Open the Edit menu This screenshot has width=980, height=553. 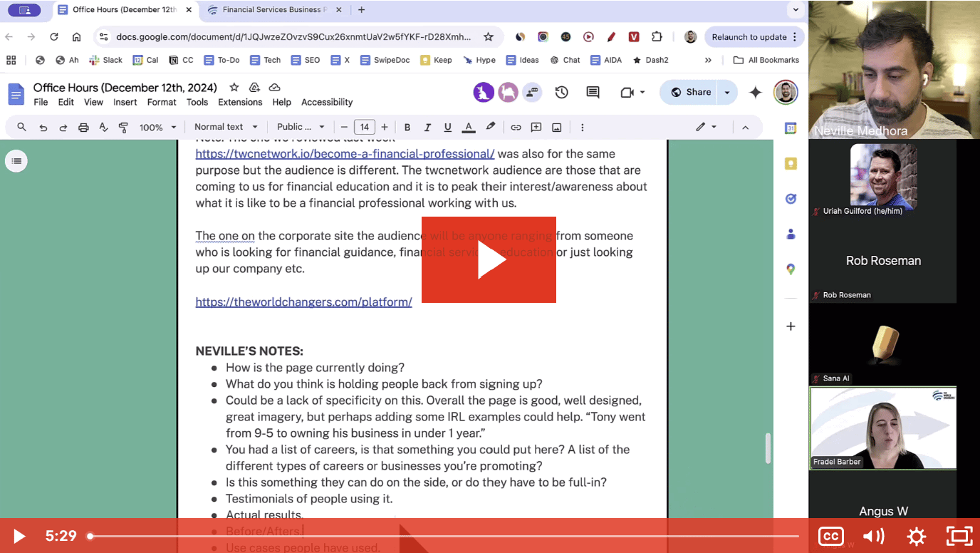coord(66,102)
